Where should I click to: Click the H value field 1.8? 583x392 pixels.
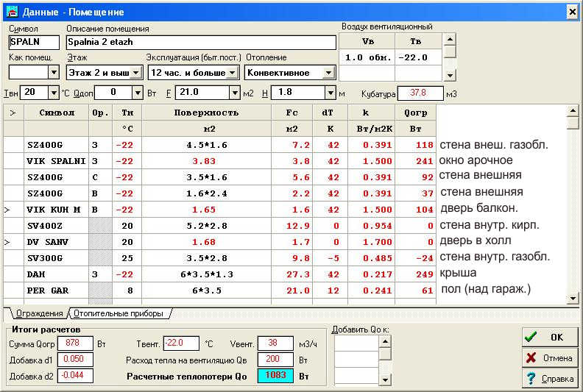point(298,93)
